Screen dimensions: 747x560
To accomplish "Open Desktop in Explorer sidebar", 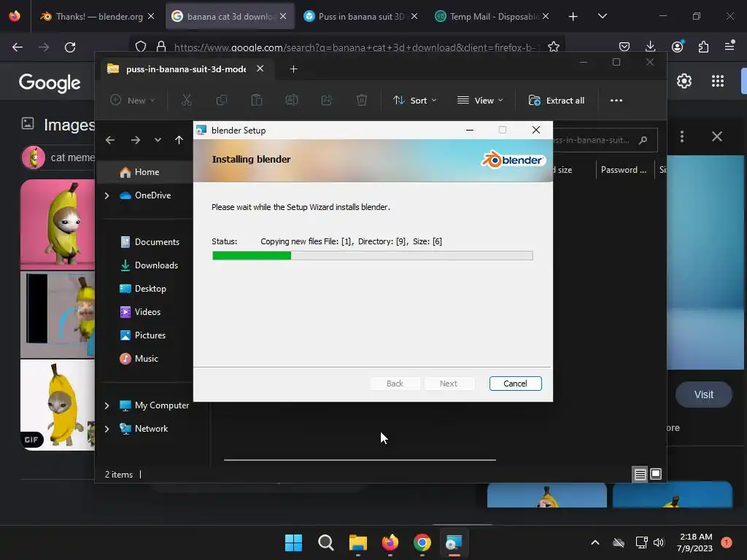I will click(143, 289).
